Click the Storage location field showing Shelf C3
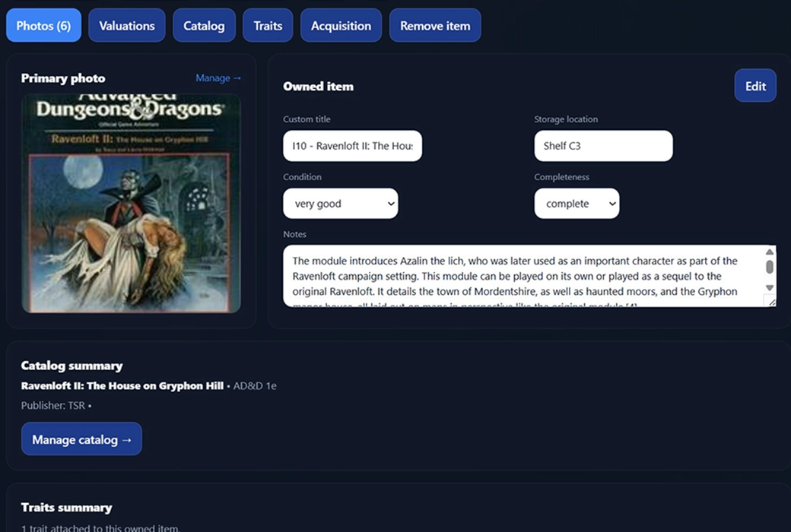791x532 pixels. 603,146
